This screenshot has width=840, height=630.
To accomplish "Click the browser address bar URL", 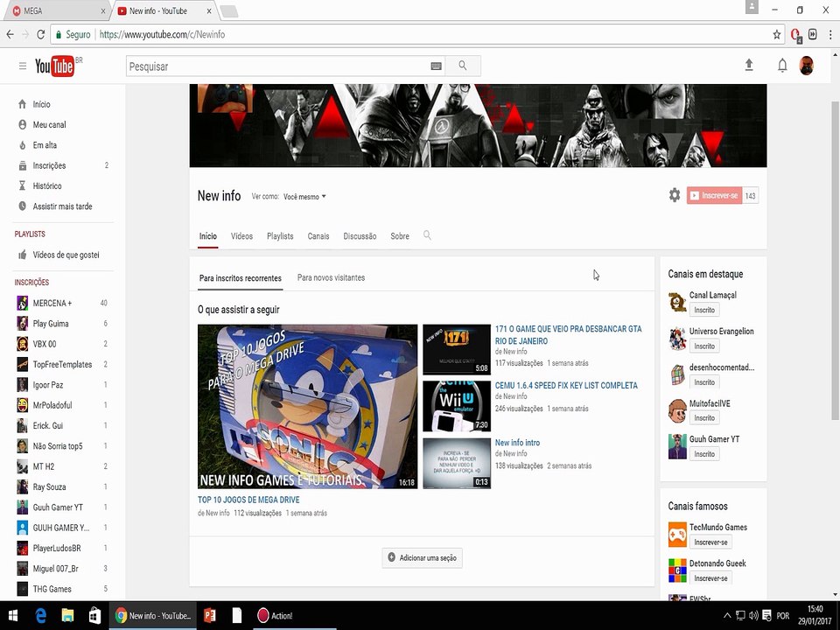I will (163, 34).
